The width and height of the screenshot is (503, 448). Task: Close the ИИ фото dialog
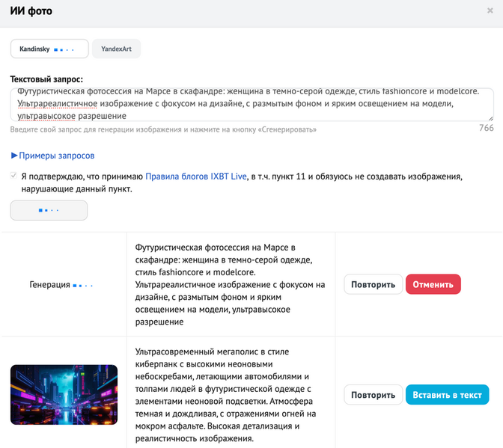point(490,12)
